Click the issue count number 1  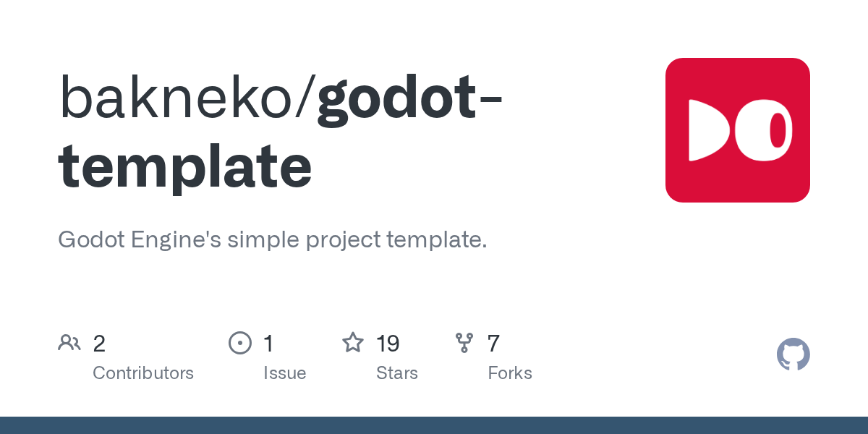click(x=268, y=344)
